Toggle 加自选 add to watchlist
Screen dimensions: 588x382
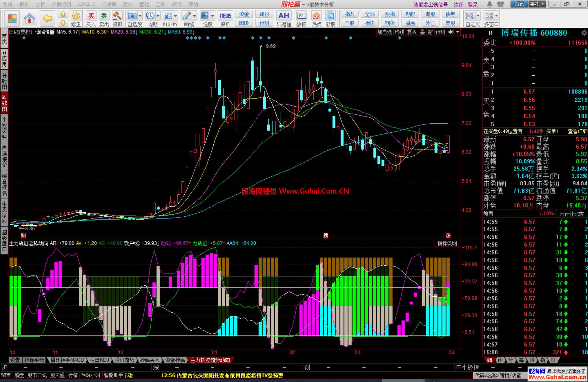point(384,32)
